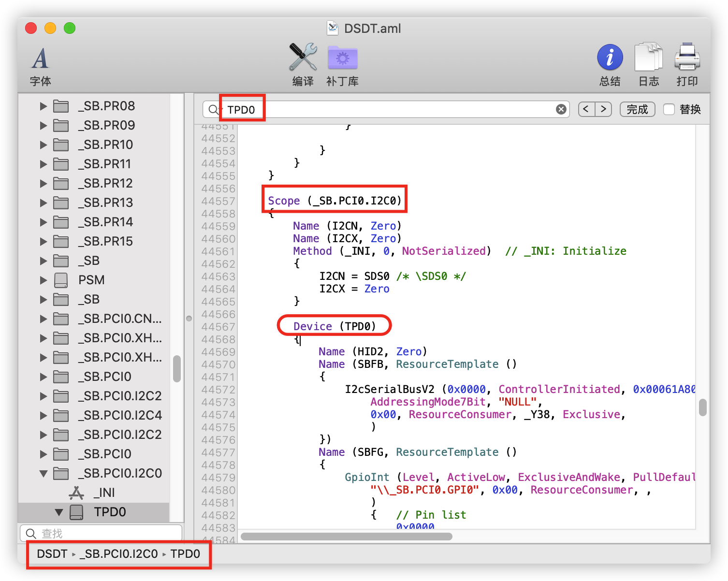Click the "Name (HID2, Zero)" code line
Screen dimensions: 728x581
[373, 351]
